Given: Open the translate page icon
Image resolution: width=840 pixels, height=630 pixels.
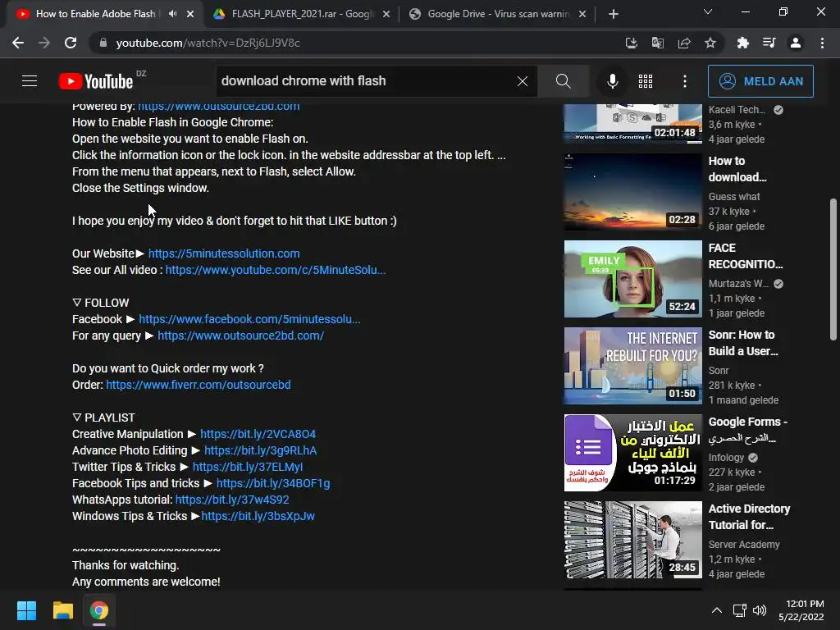Looking at the screenshot, I should [658, 43].
